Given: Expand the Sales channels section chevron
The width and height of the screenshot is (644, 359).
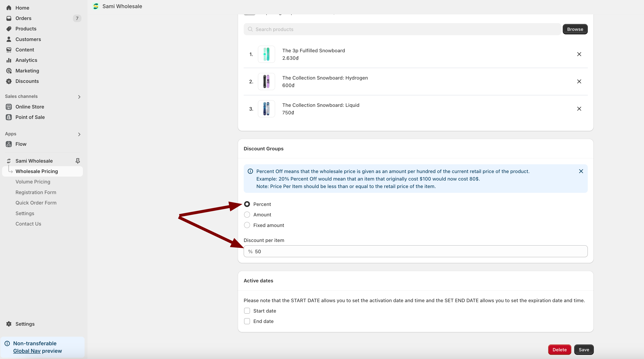Looking at the screenshot, I should coord(79,97).
